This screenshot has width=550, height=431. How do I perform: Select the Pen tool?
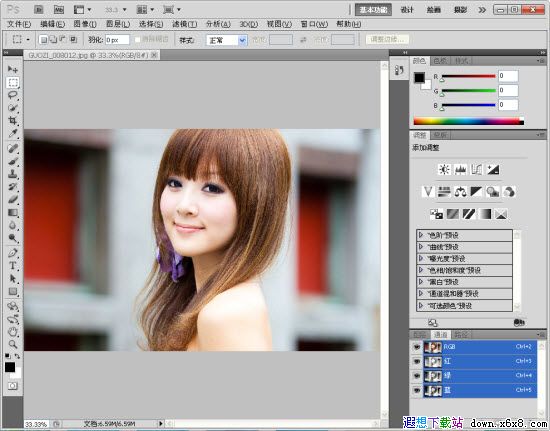[13, 253]
